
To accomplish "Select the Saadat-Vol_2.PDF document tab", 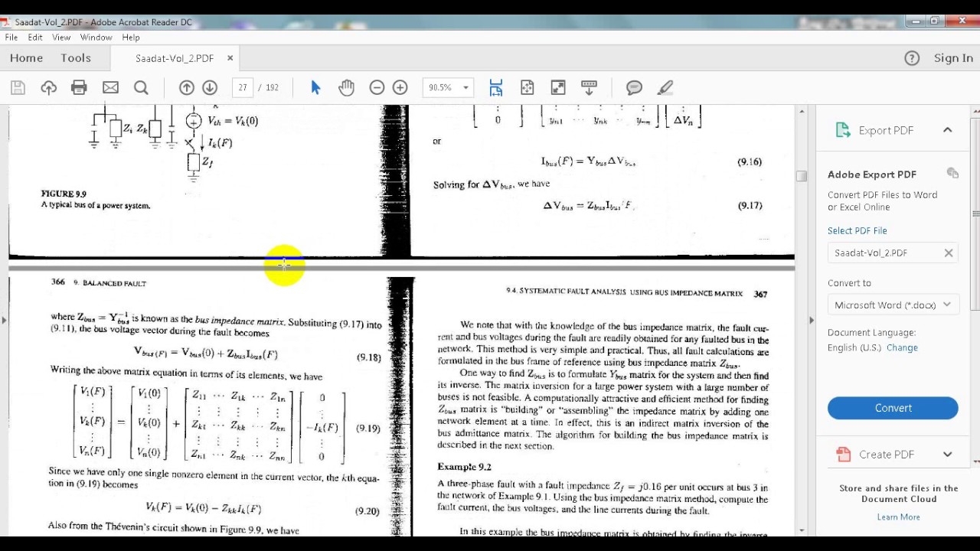I will (x=175, y=58).
